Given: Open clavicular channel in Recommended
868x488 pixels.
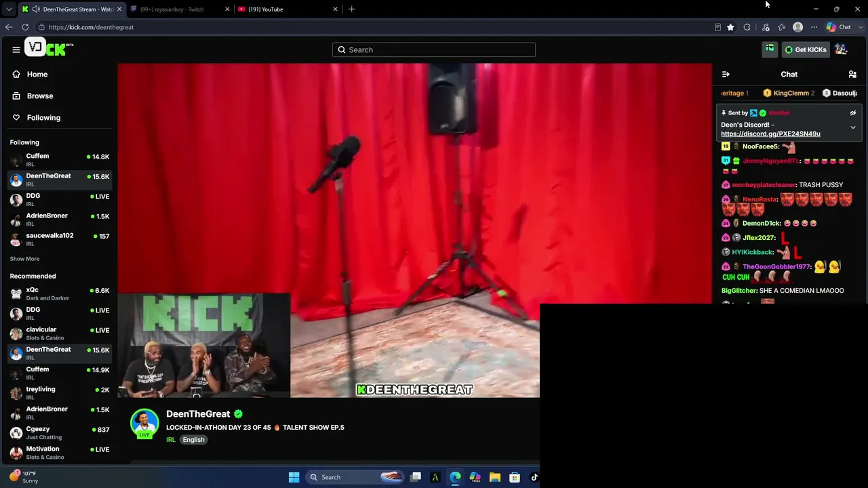Looking at the screenshot, I should (59, 333).
